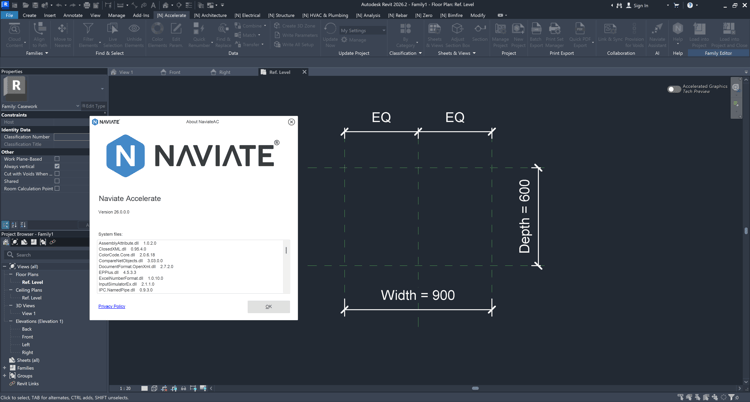Click the 1 : 20 view scale

[x=125, y=389]
